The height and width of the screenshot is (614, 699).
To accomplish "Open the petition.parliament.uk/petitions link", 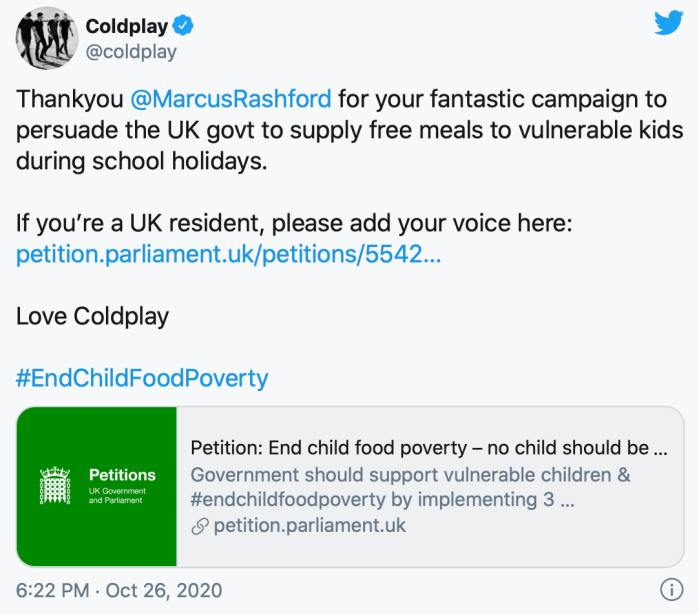I will [x=228, y=255].
